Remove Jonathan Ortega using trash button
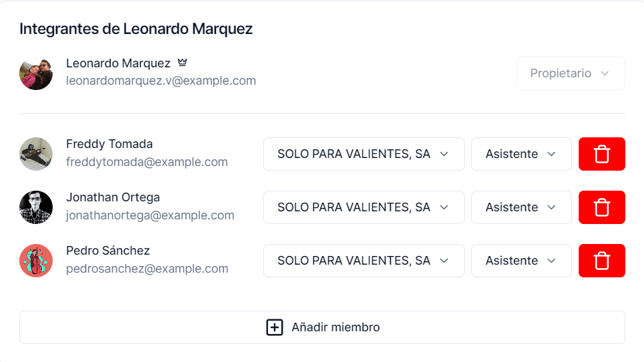The image size is (644, 362). (601, 207)
